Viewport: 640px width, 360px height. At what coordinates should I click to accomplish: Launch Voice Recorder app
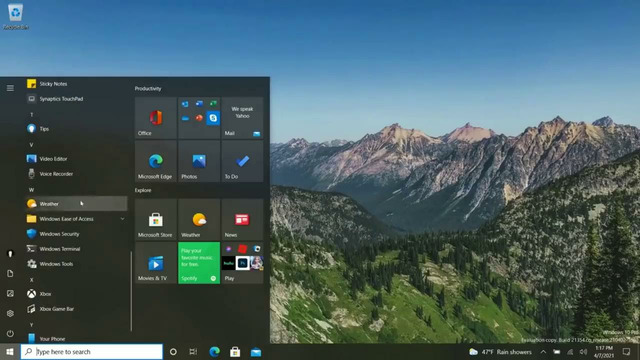tap(76, 174)
